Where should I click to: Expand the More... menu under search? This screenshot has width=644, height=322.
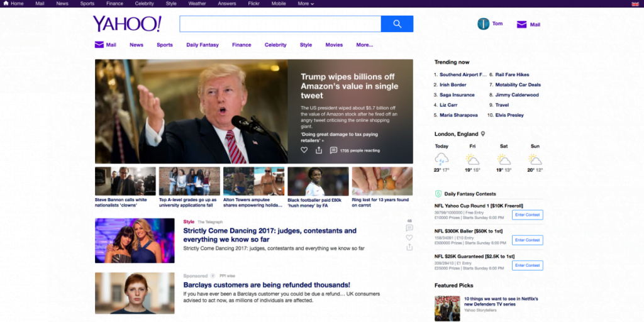point(364,45)
